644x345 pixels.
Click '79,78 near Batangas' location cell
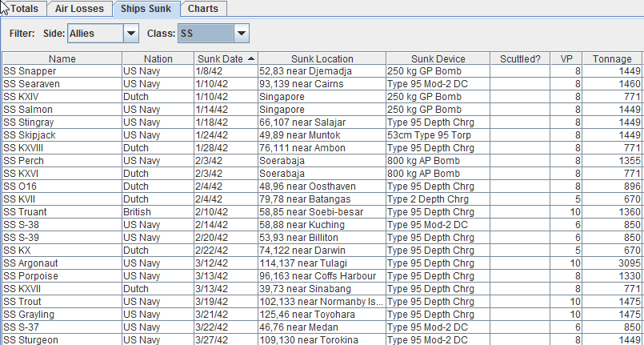322,199
